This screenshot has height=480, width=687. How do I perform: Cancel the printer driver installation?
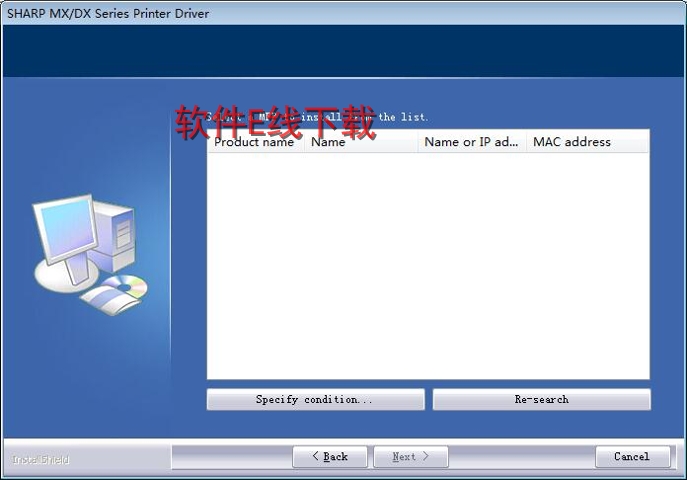632,457
